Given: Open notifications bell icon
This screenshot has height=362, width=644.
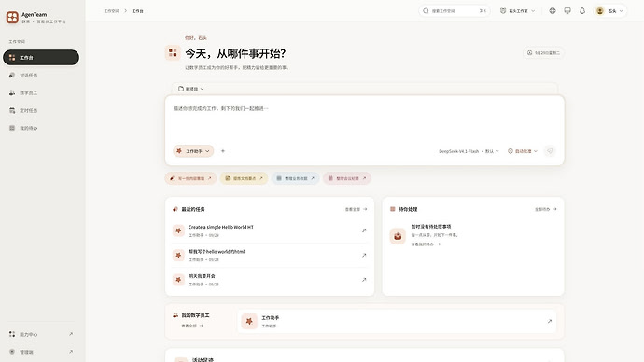Looking at the screenshot, I should coord(582,11).
